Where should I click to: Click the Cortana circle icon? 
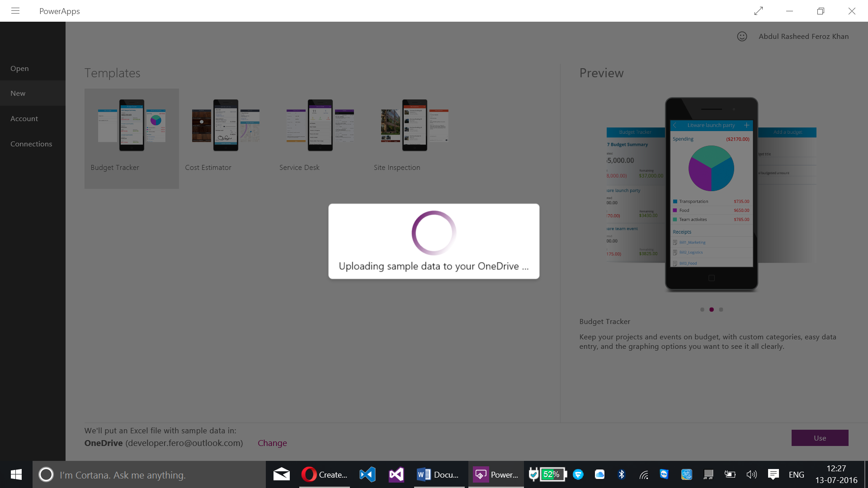(46, 474)
